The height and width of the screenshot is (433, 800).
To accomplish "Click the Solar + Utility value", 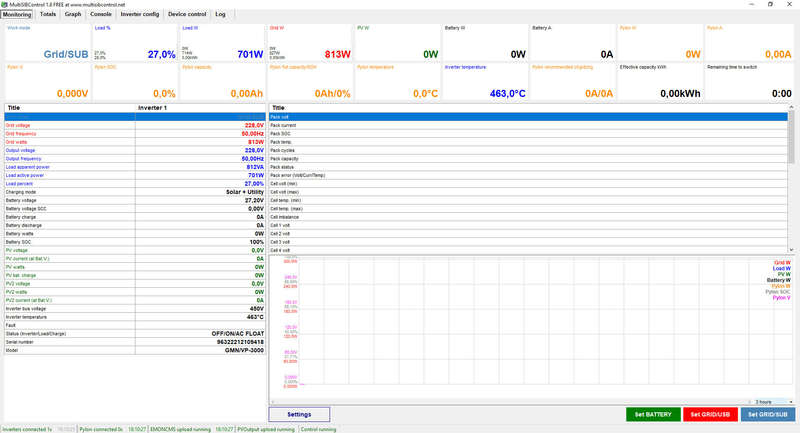I will point(245,192).
